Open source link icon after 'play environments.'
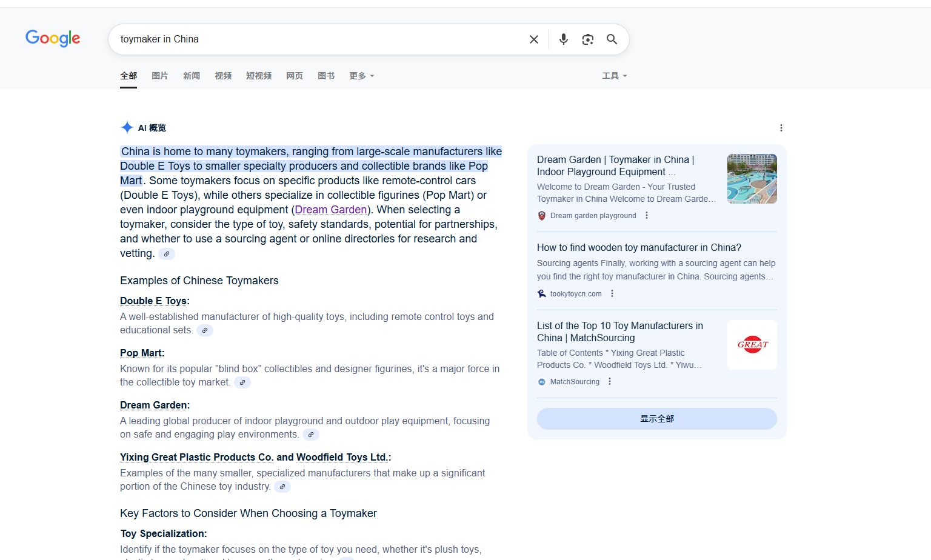The height and width of the screenshot is (560, 931). point(311,435)
